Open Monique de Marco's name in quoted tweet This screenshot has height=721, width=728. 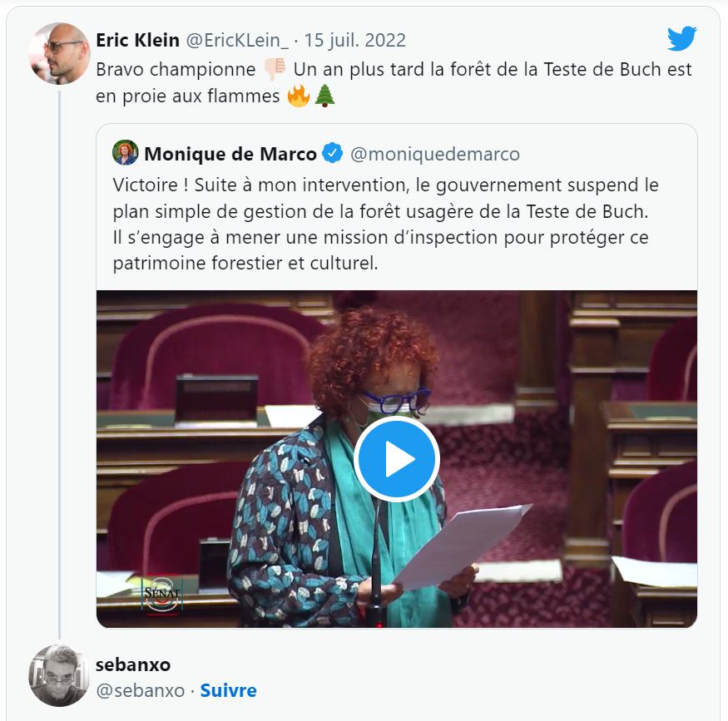(230, 154)
